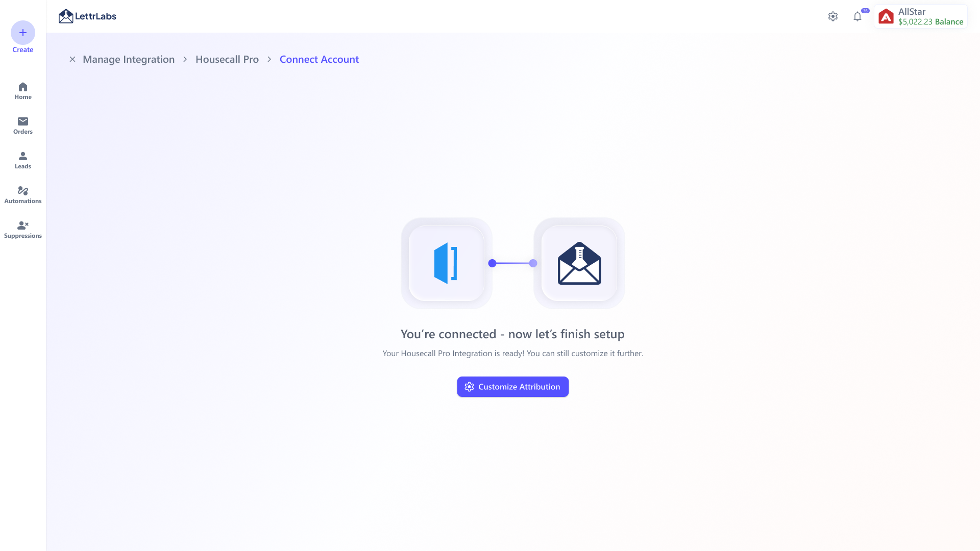980x551 pixels.
Task: Open the Leads section
Action: tap(23, 160)
